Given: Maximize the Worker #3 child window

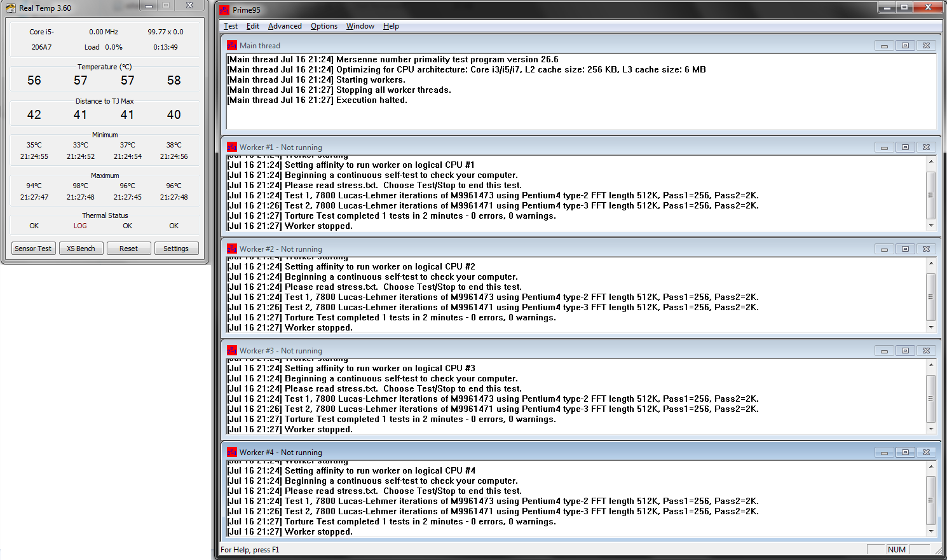Looking at the screenshot, I should click(x=905, y=351).
